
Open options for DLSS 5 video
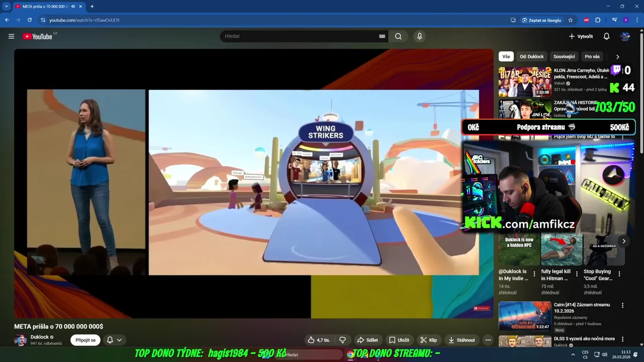click(x=622, y=339)
